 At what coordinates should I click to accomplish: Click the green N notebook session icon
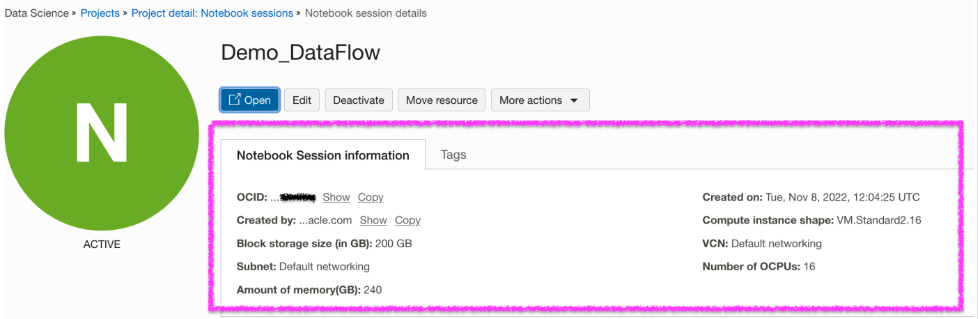[102, 133]
